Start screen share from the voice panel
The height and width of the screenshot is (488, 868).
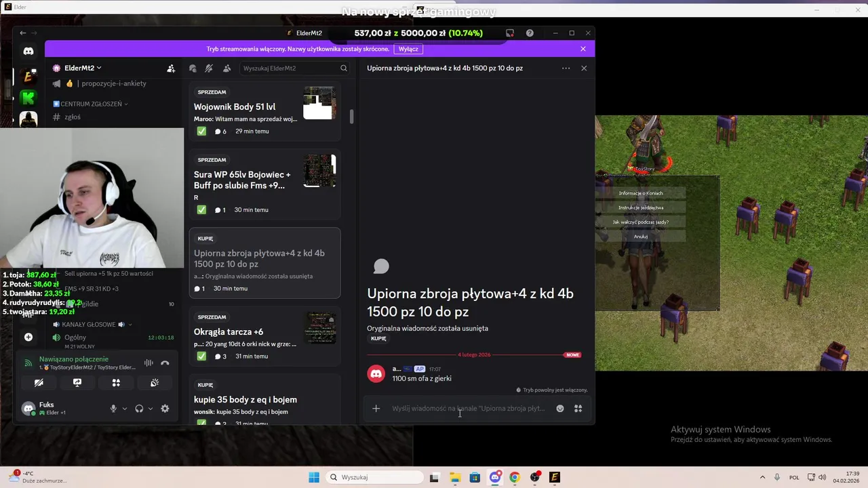[x=77, y=383]
